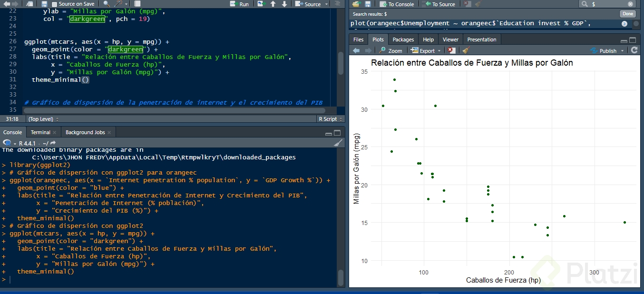Image resolution: width=644 pixels, height=294 pixels.
Task: Toggle the Source on Save checkbox
Action: click(55, 4)
